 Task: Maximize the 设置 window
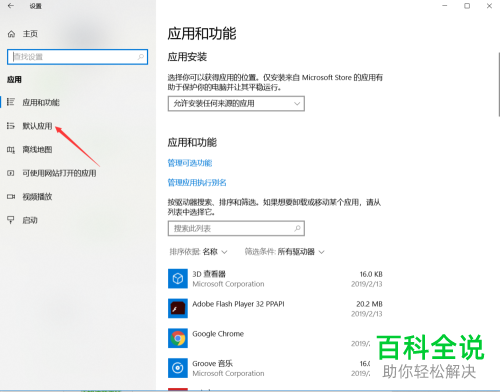pyautogui.click(x=467, y=6)
